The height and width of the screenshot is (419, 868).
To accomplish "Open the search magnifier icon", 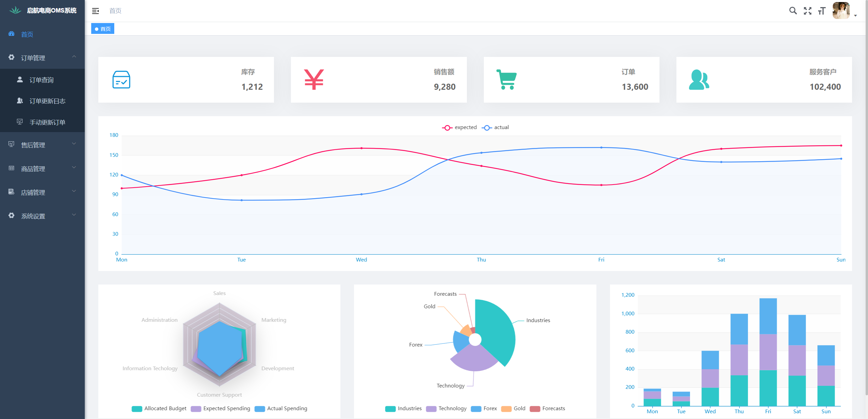I will (x=793, y=11).
